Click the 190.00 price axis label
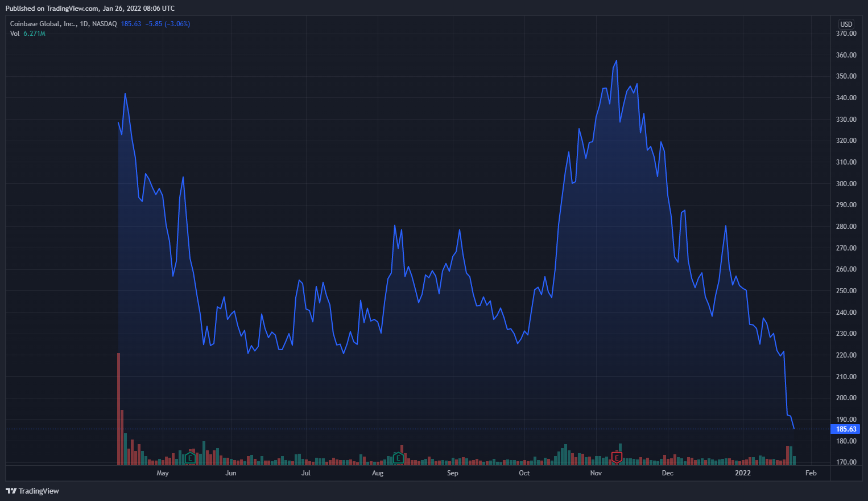The image size is (868, 501). click(846, 420)
